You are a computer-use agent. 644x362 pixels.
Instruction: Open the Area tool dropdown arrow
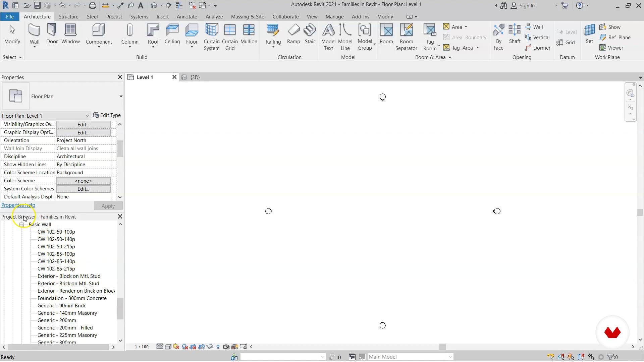point(466,27)
